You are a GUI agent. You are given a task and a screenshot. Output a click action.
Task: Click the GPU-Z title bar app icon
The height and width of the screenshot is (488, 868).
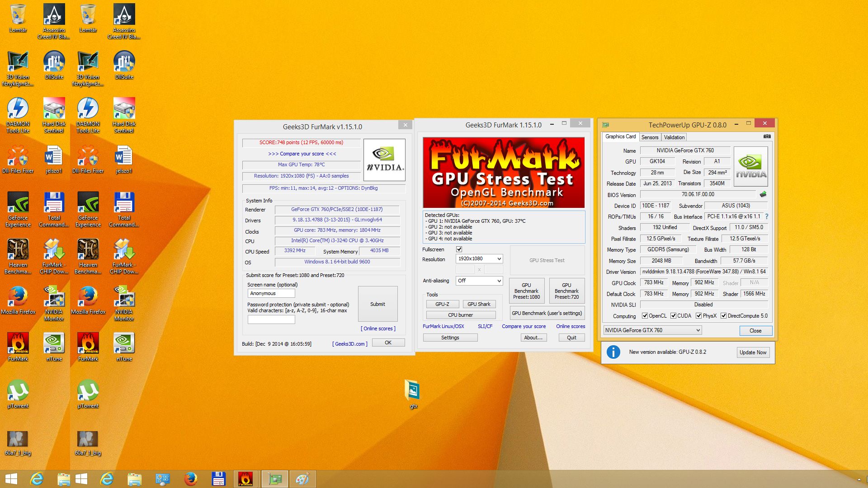tap(606, 125)
